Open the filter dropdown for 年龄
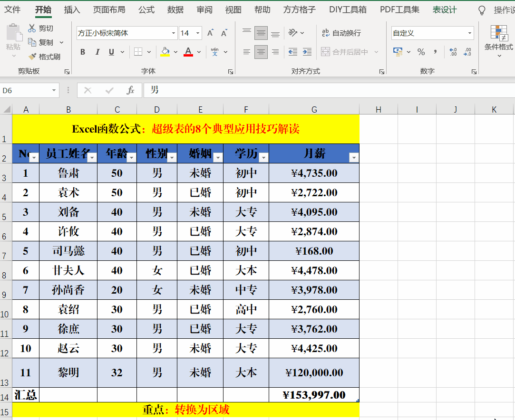The width and height of the screenshot is (515, 420). pyautogui.click(x=132, y=158)
